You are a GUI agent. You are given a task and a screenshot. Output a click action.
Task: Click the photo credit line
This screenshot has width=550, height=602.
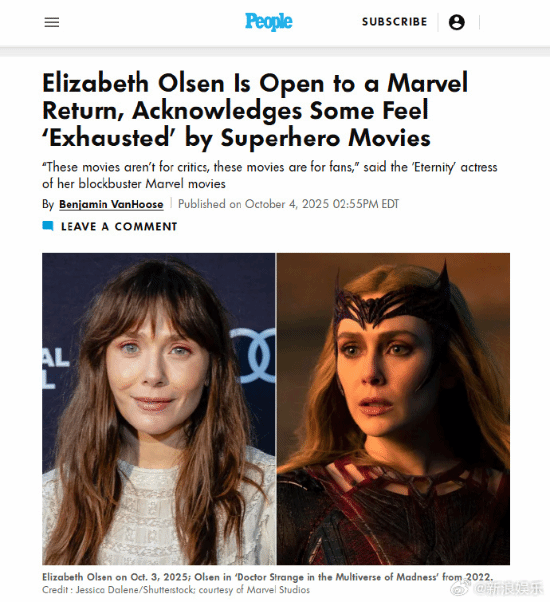click(x=176, y=590)
